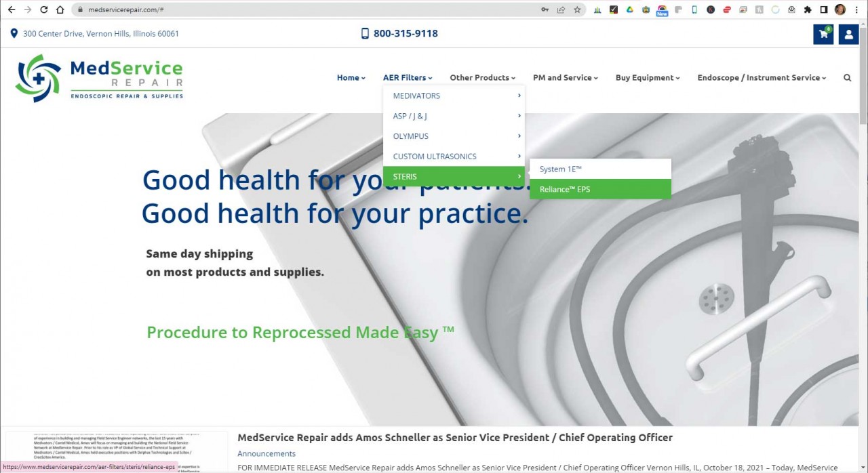Screen dimensions: 868x473
Task: Click the phone icon beside 800-315-9118
Action: (x=365, y=33)
